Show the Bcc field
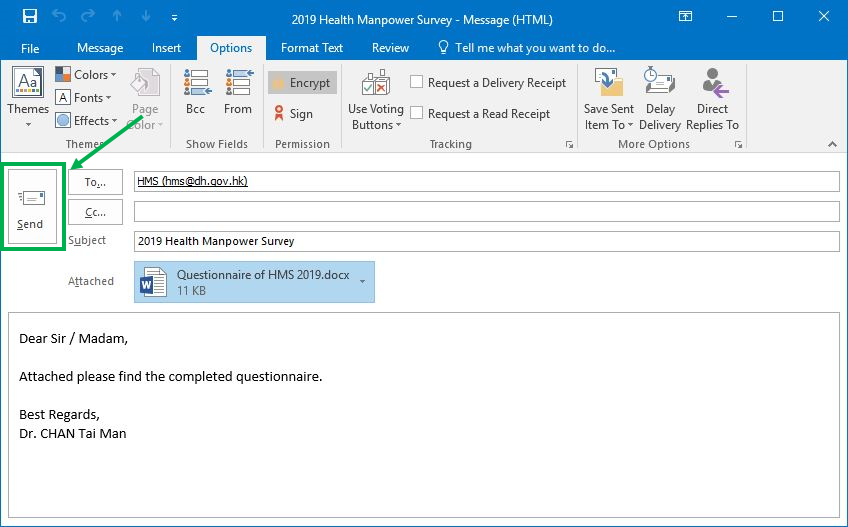This screenshot has width=848, height=527. tap(195, 93)
